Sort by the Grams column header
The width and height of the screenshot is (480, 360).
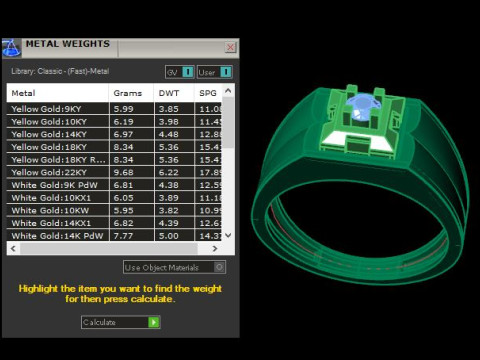point(131,93)
